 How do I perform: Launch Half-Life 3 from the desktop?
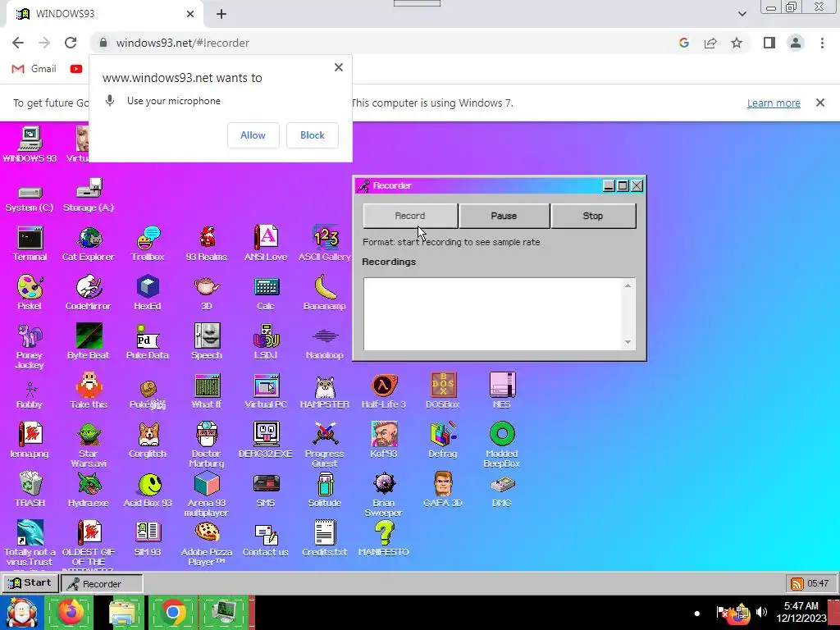(x=384, y=391)
